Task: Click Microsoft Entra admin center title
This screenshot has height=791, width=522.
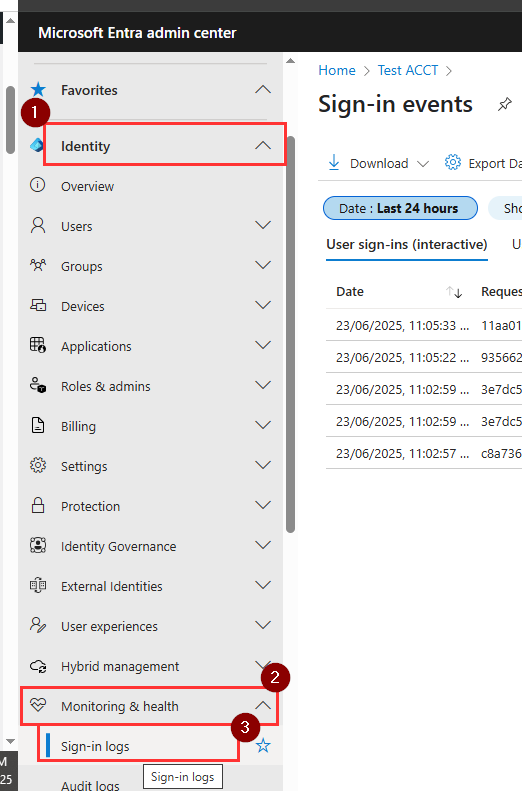Action: [137, 33]
